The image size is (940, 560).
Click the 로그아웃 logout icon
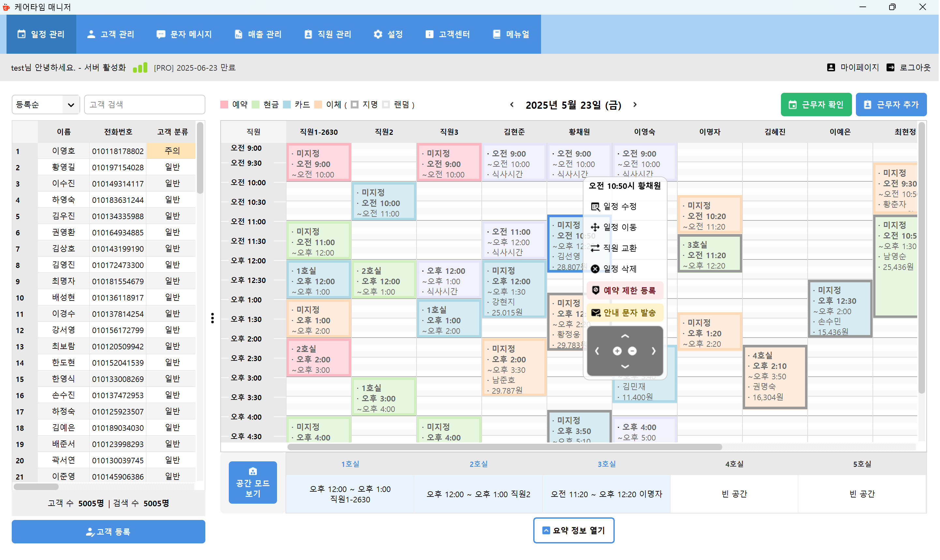[891, 67]
